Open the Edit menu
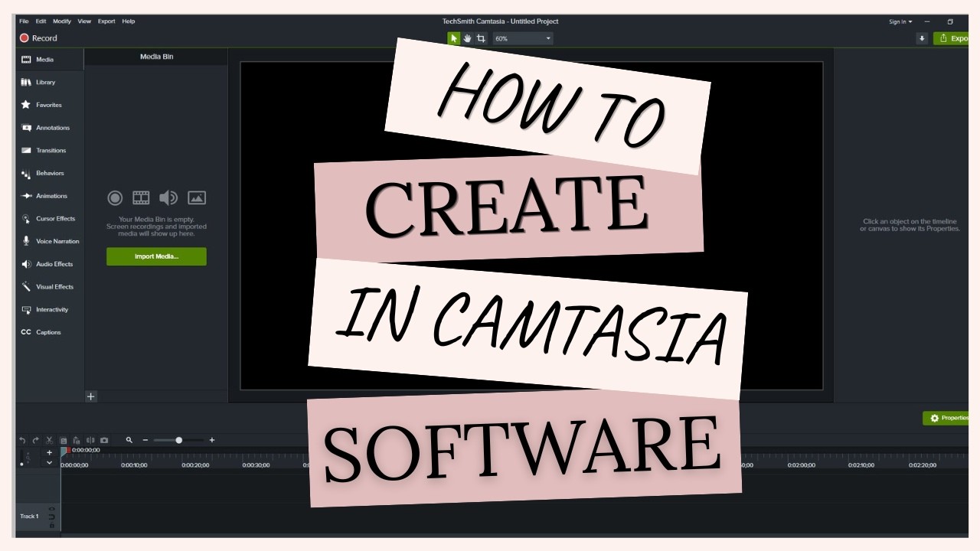This screenshot has width=980, height=551. pyautogui.click(x=41, y=21)
